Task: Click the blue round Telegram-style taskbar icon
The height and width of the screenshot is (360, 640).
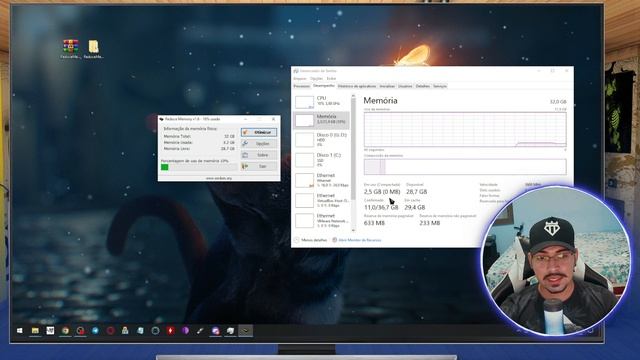Action: pos(95,331)
